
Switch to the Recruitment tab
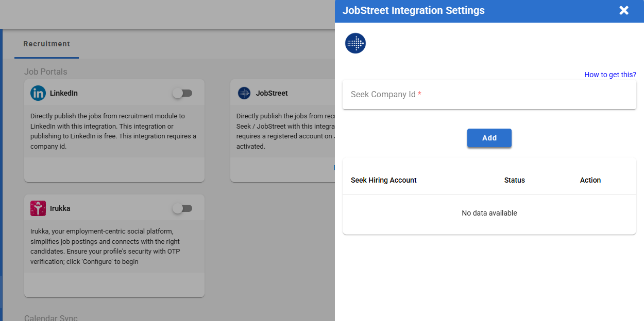(46, 44)
